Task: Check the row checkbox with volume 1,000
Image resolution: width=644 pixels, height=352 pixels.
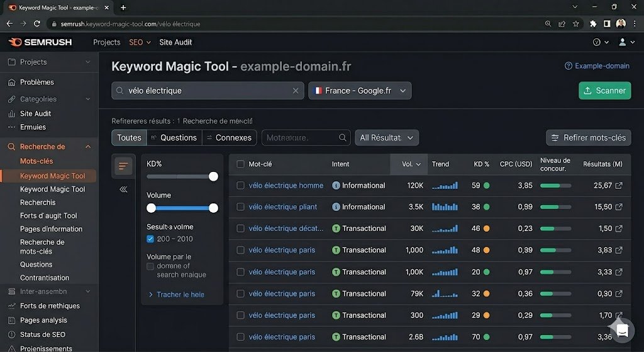Action: pos(241,250)
